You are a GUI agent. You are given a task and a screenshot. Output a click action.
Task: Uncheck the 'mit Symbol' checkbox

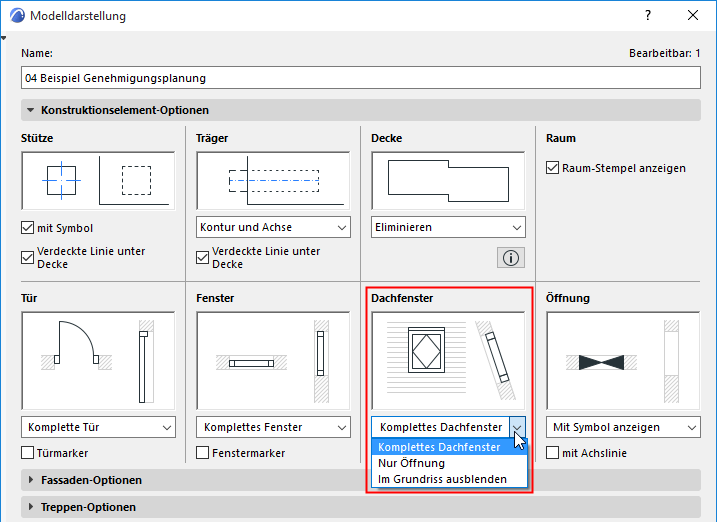click(x=28, y=228)
